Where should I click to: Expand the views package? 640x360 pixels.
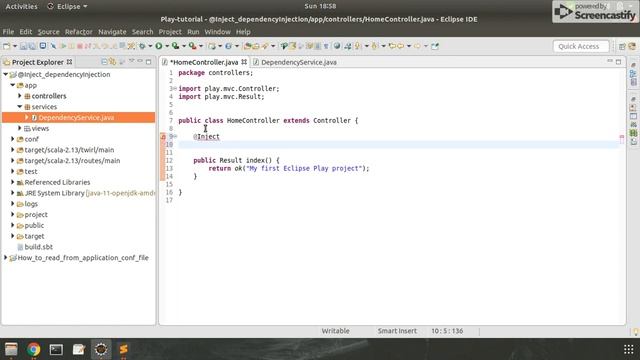[20, 128]
